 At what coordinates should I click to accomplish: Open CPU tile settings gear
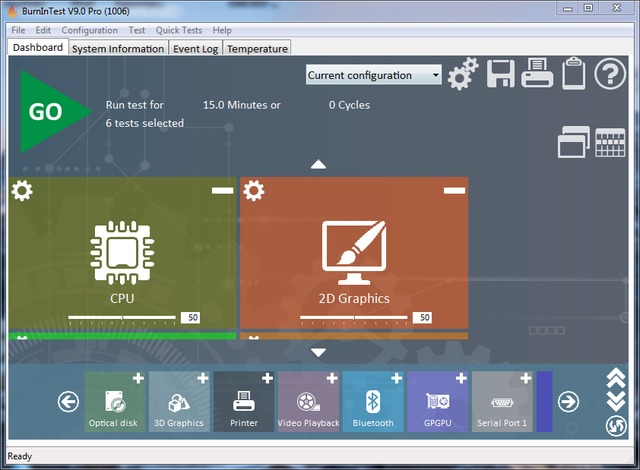(x=22, y=190)
